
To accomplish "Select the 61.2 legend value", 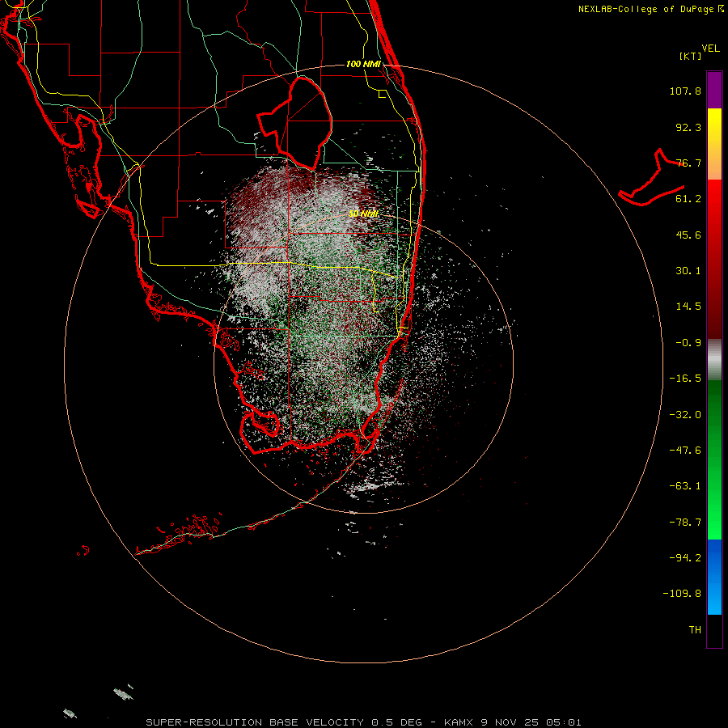I will 688,199.
